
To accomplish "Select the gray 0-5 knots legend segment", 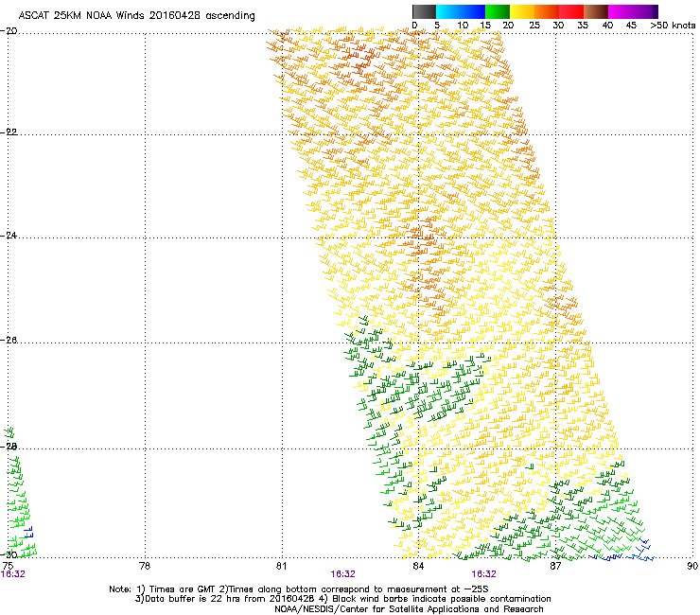I will point(424,11).
